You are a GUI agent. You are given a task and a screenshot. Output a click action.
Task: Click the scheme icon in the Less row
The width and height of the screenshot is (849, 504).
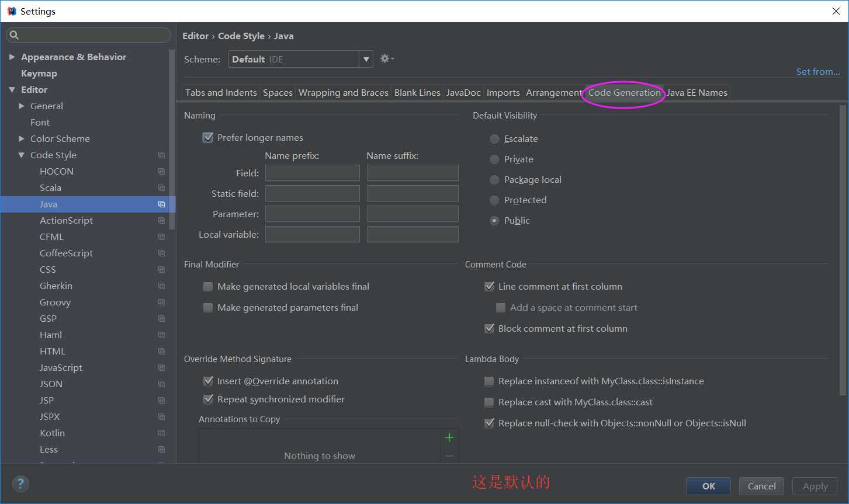(162, 449)
